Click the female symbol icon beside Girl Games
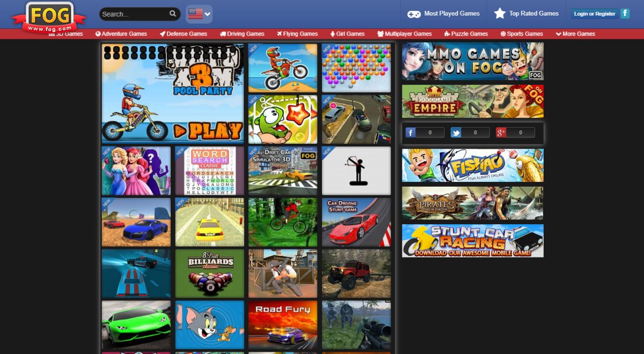 [333, 34]
